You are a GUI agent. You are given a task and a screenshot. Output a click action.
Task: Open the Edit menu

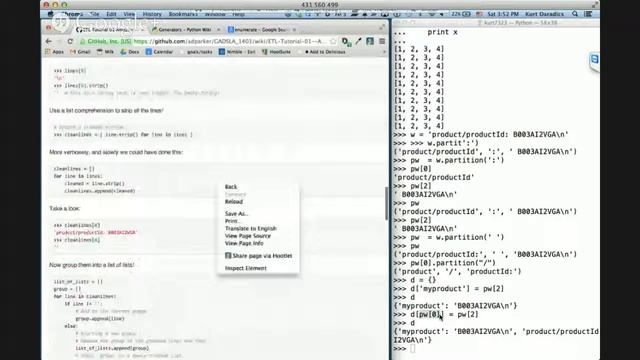tap(111, 14)
